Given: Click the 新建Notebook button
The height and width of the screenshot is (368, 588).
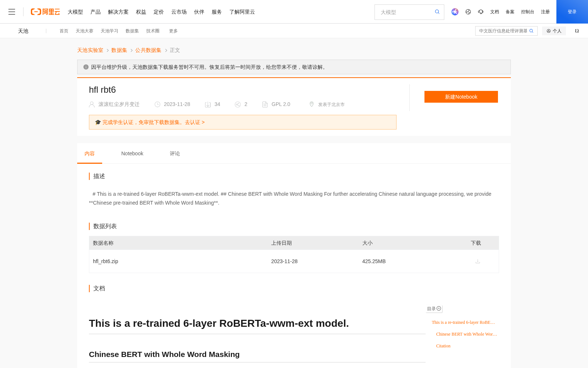Looking at the screenshot, I should (461, 97).
